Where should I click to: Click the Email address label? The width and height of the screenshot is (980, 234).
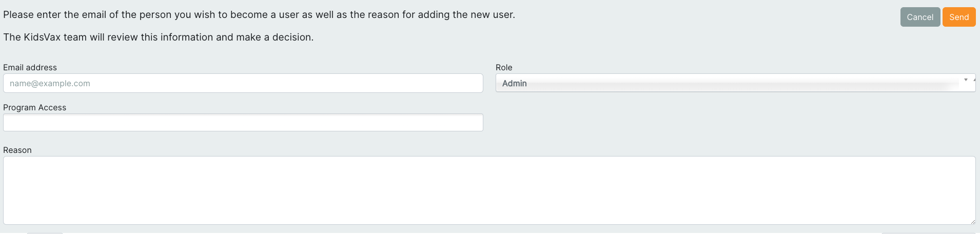point(30,67)
